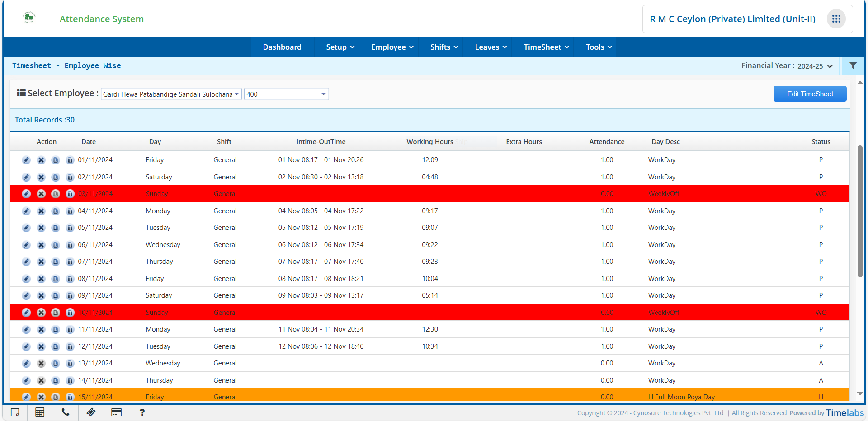Click R M C Ceylon company name
The width and height of the screenshot is (868, 421).
(732, 19)
